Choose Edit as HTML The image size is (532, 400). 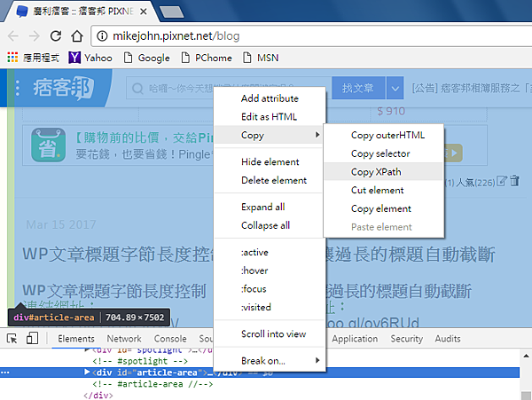coord(269,117)
